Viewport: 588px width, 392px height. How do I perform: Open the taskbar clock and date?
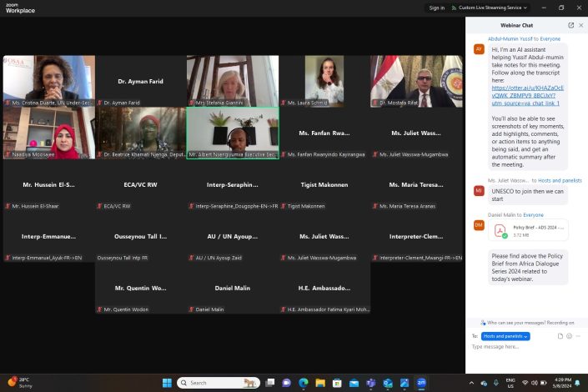tap(562, 383)
